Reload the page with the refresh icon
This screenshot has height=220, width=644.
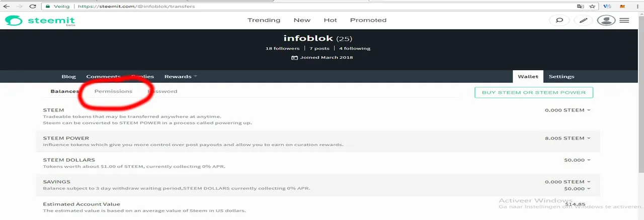33,7
